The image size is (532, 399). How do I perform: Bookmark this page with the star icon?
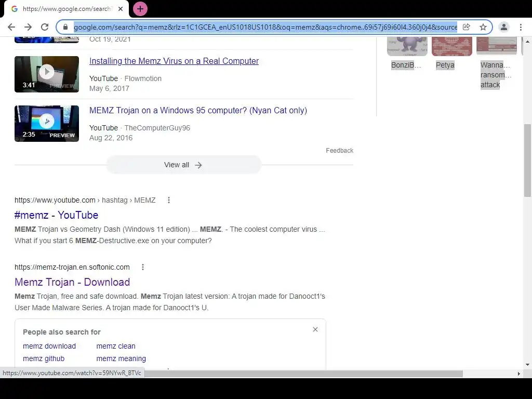pyautogui.click(x=483, y=27)
